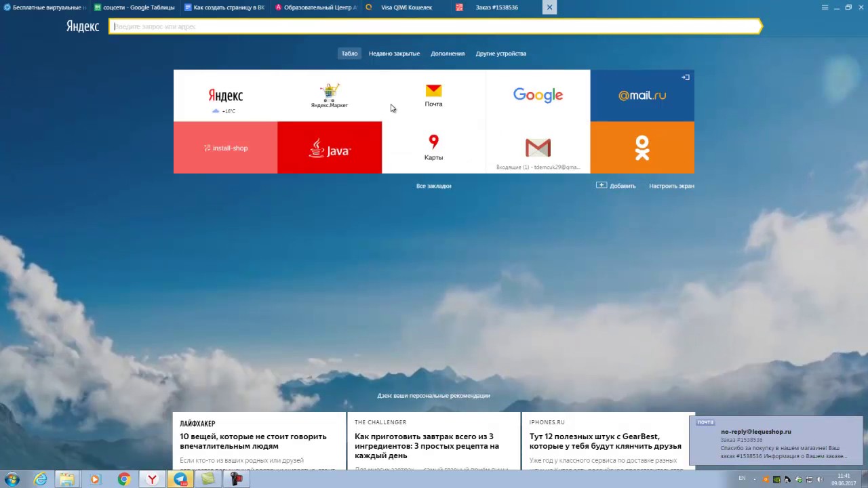Screen dimensions: 868x488
Task: Open the Java tile
Action: tap(330, 148)
